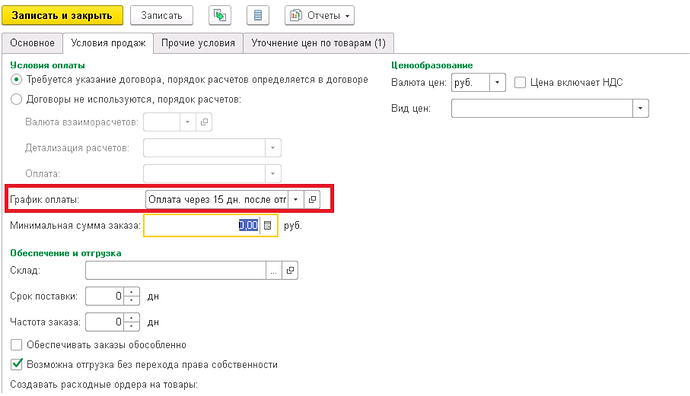Click the Ценообразование section heading
Screen dimensions: 690x396
pos(432,65)
